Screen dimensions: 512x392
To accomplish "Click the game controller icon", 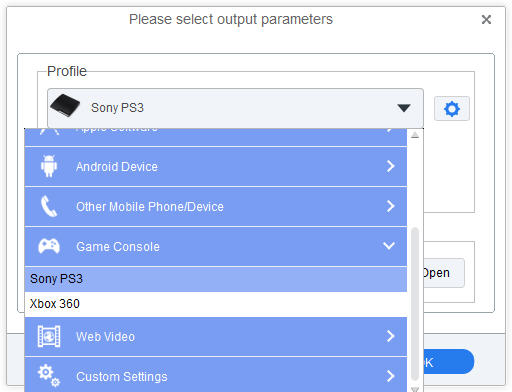I will [x=49, y=246].
